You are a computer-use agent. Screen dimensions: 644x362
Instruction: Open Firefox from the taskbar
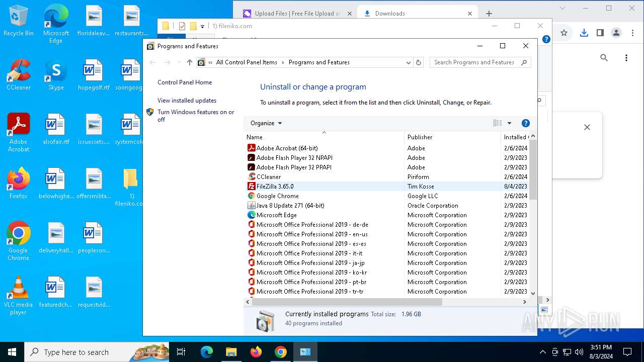click(256, 352)
